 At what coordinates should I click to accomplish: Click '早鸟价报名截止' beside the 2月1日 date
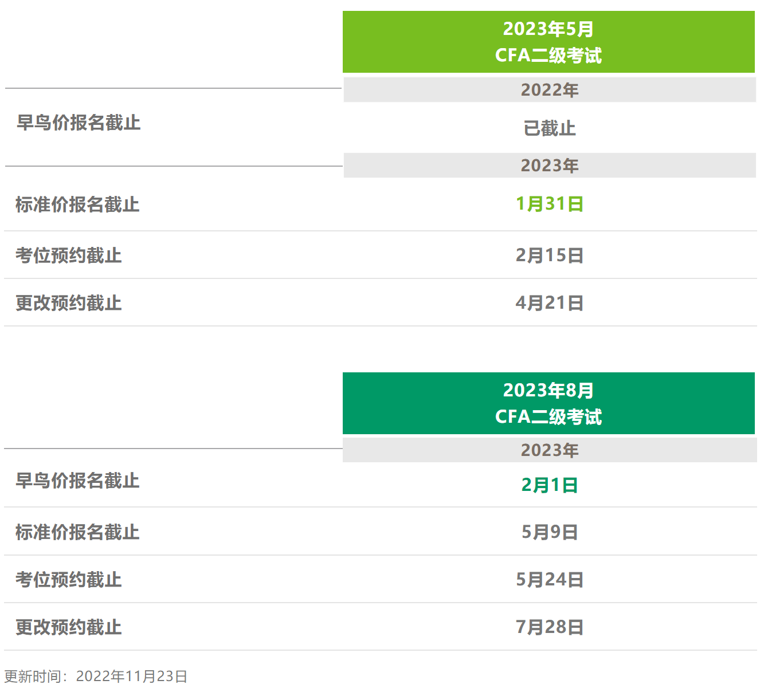tap(77, 481)
